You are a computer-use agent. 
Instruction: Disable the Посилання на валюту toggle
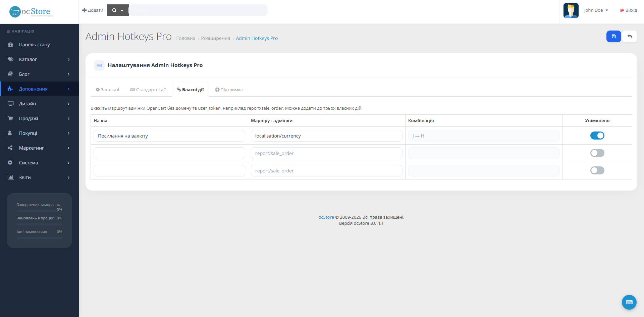[597, 136]
